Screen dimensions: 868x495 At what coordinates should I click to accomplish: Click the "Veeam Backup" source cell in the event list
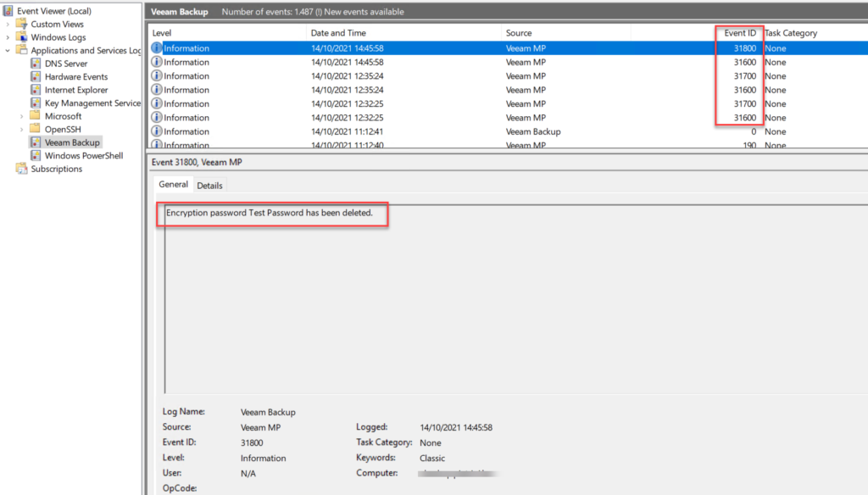[x=533, y=131]
